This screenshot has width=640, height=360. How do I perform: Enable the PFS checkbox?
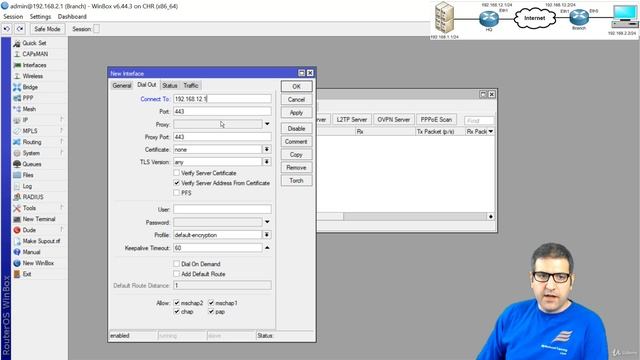[177, 193]
